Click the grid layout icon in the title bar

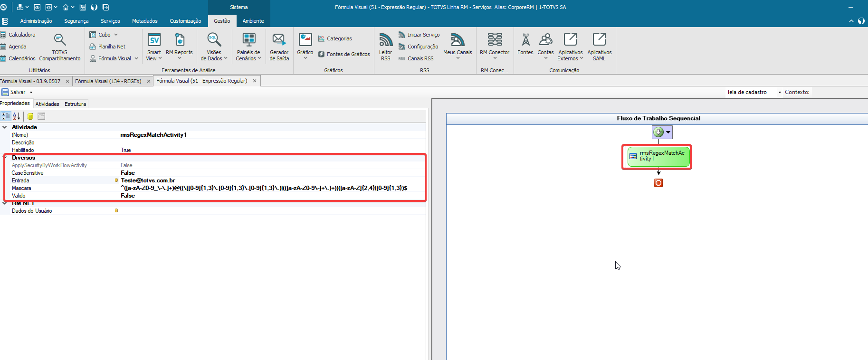83,7
